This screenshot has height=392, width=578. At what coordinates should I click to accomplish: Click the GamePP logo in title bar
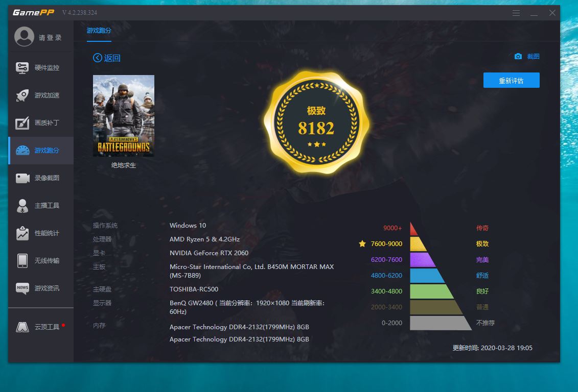[x=33, y=13]
